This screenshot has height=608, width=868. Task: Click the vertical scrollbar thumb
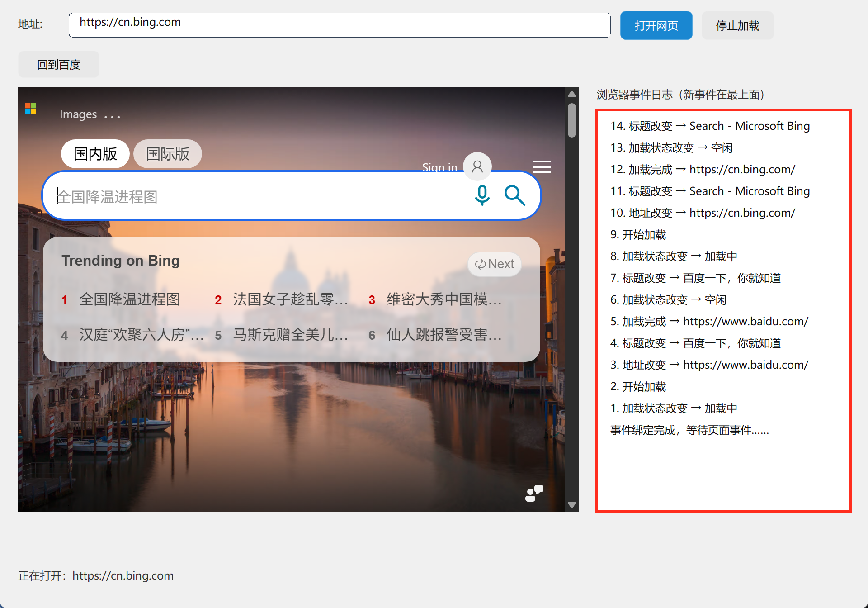(572, 120)
